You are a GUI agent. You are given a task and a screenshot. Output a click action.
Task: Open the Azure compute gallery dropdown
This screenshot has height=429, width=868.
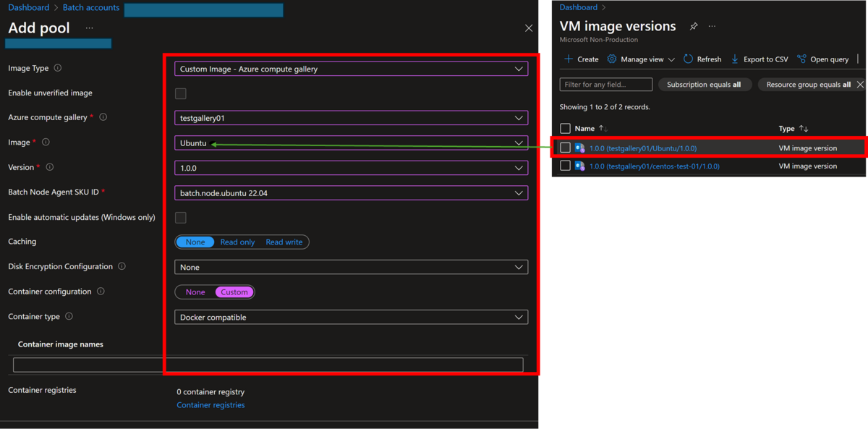pyautogui.click(x=352, y=118)
